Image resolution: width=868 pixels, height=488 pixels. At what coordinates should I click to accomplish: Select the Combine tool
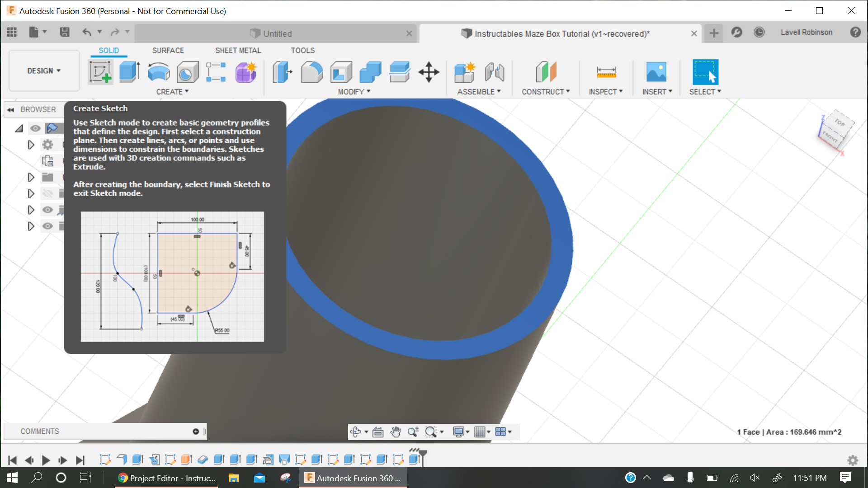(370, 72)
